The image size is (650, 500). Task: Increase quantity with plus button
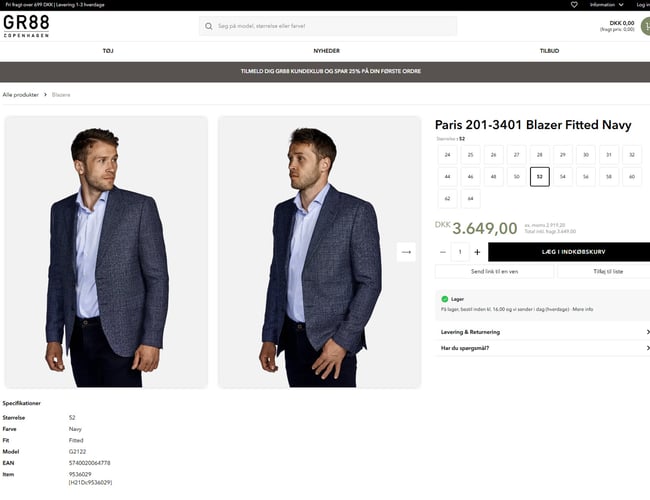(x=477, y=252)
